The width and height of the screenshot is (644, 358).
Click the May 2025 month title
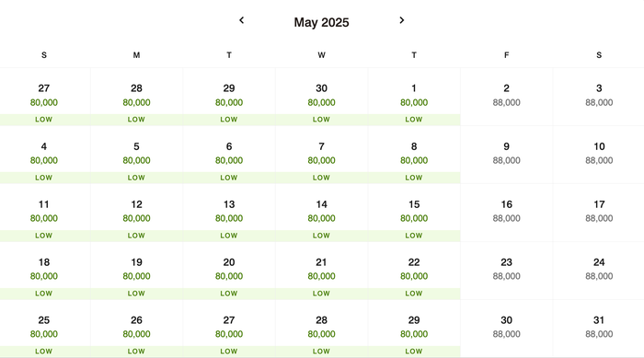(x=321, y=22)
